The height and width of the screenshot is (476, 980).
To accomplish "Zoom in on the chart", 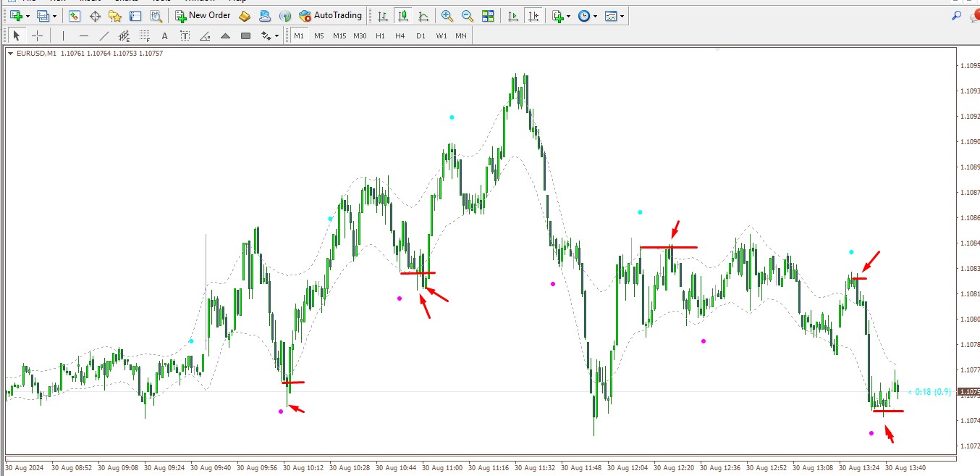I will (447, 15).
